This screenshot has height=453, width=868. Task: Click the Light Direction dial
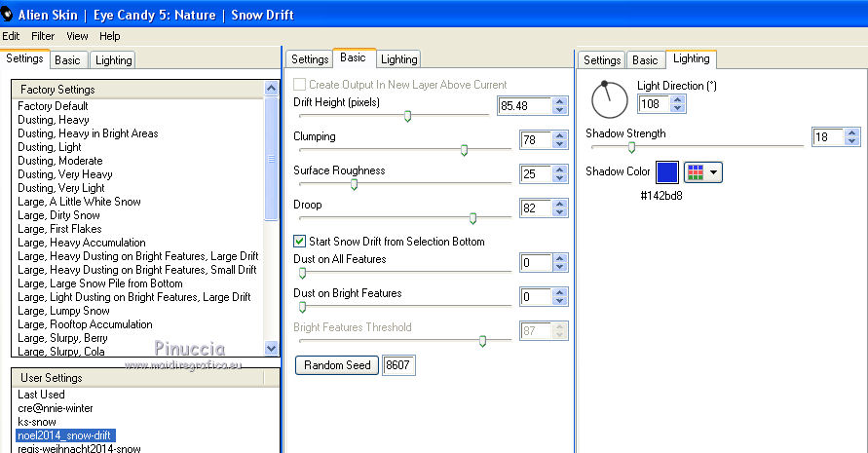[610, 99]
